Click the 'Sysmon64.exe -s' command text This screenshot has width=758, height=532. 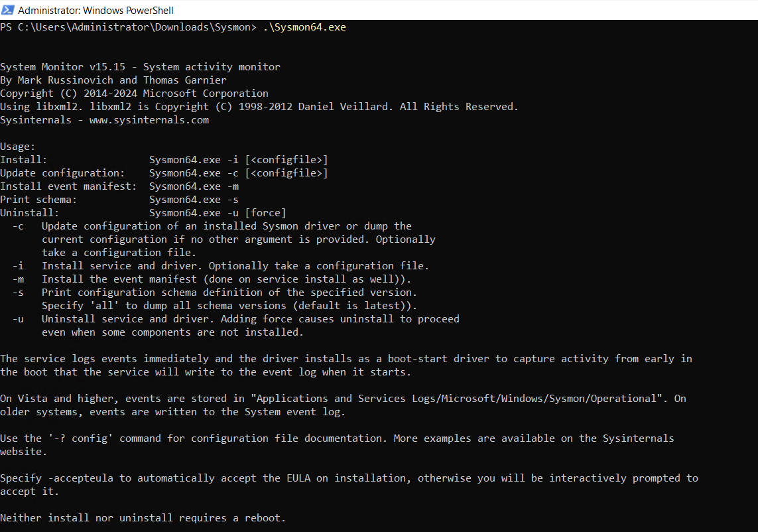pyautogui.click(x=194, y=200)
